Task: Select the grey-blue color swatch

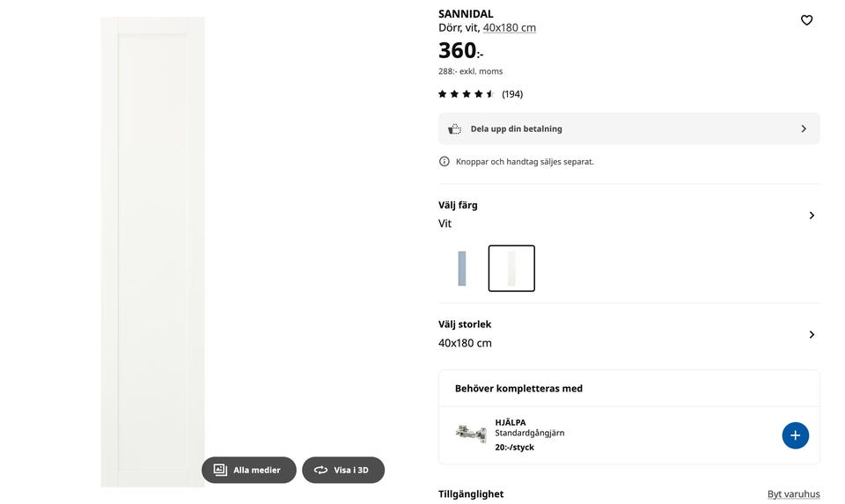Action: [461, 268]
